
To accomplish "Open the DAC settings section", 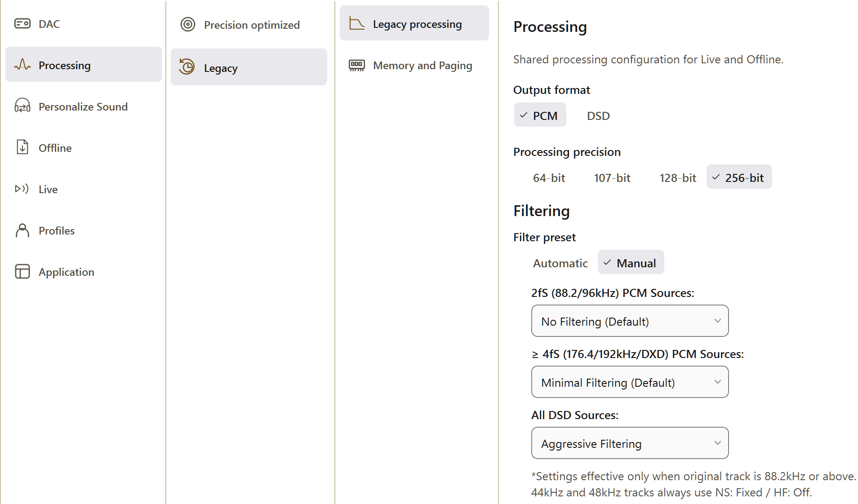I will pos(84,23).
